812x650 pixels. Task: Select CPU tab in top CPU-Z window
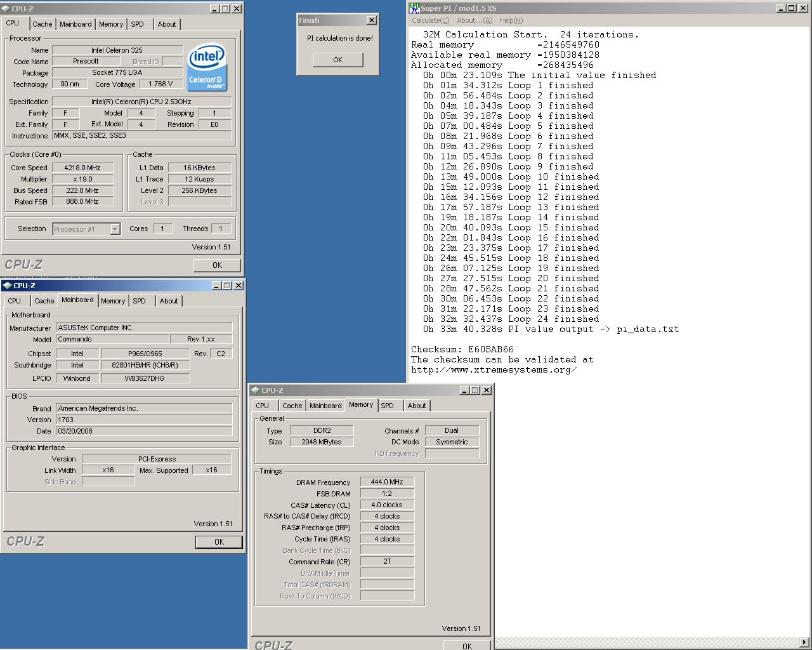(13, 23)
